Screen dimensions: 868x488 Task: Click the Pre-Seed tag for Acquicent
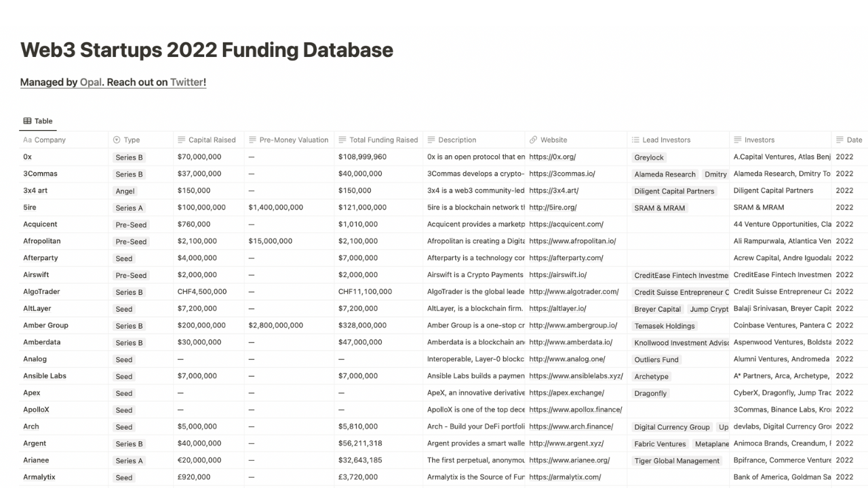coord(131,224)
